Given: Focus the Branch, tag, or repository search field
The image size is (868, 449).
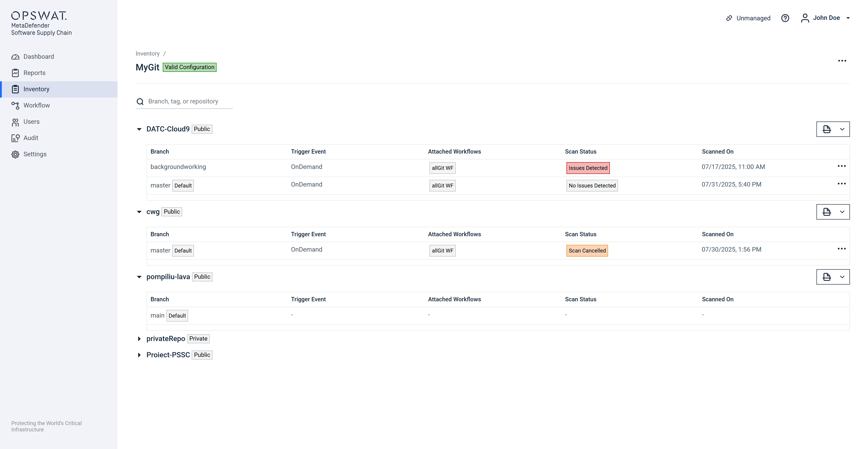Looking at the screenshot, I should pos(184,102).
